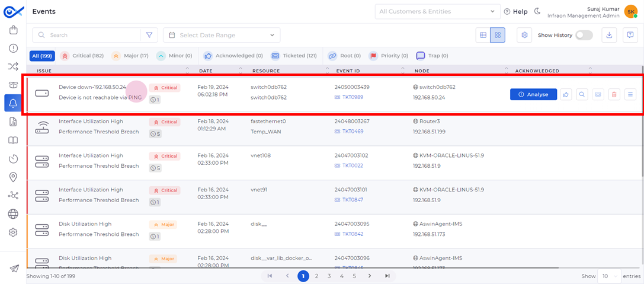Click the filter funnel icon beside Search
Screen dimensions: 644x284
tap(149, 36)
